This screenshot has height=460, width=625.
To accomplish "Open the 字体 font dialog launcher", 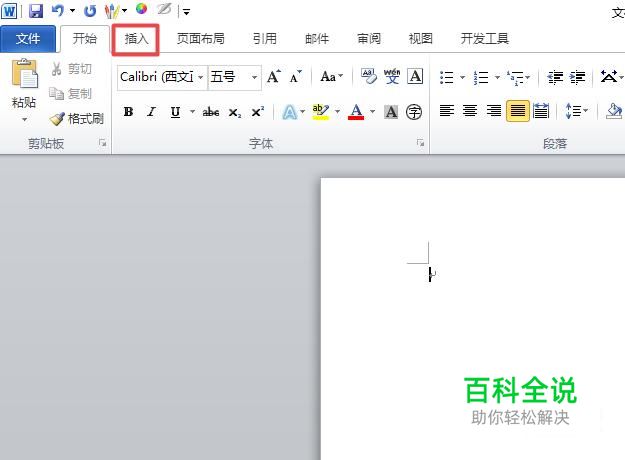I will point(420,143).
